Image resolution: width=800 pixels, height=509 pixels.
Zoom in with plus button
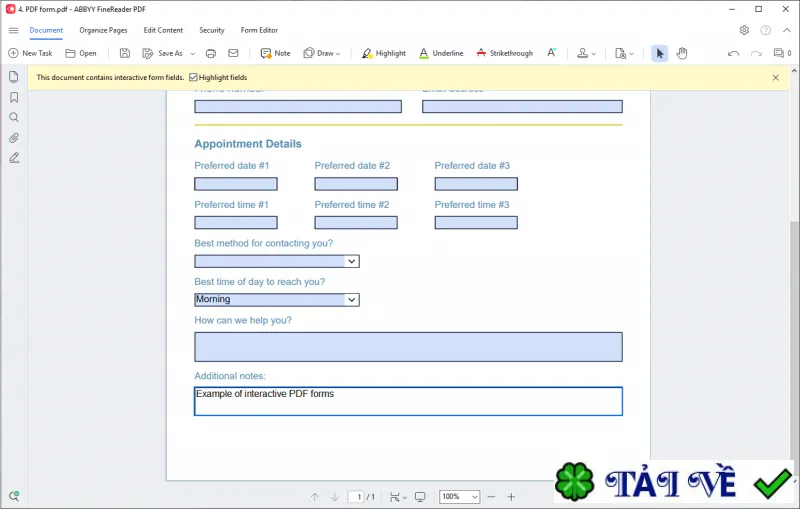click(511, 497)
